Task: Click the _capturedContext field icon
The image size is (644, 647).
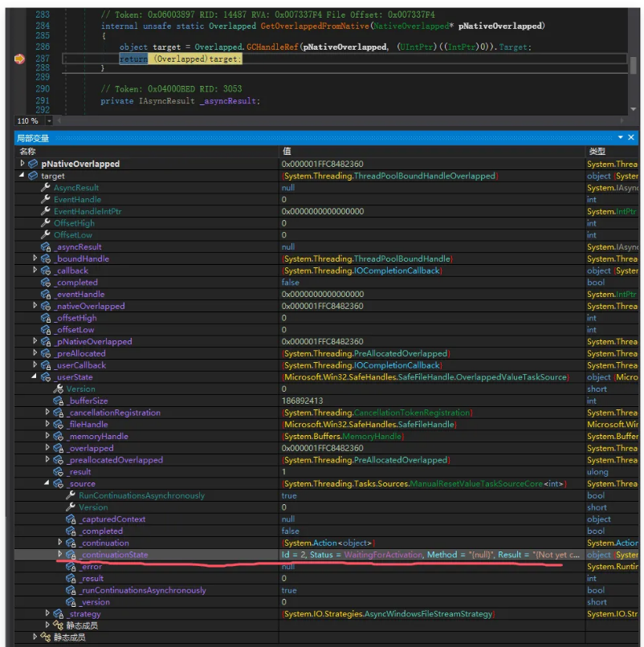Action: pyautogui.click(x=71, y=519)
